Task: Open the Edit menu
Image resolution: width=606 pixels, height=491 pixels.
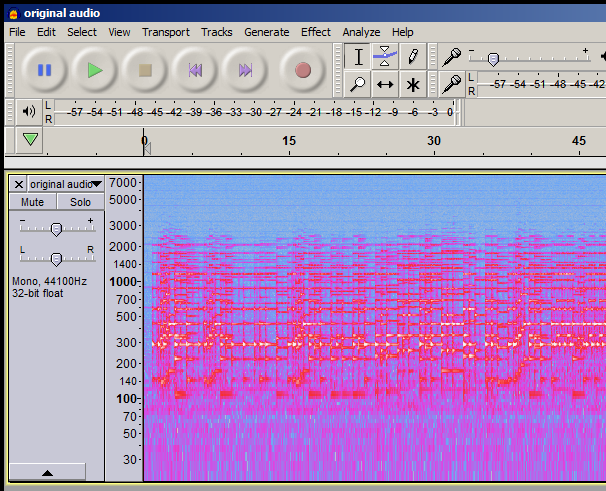Action: [x=46, y=32]
